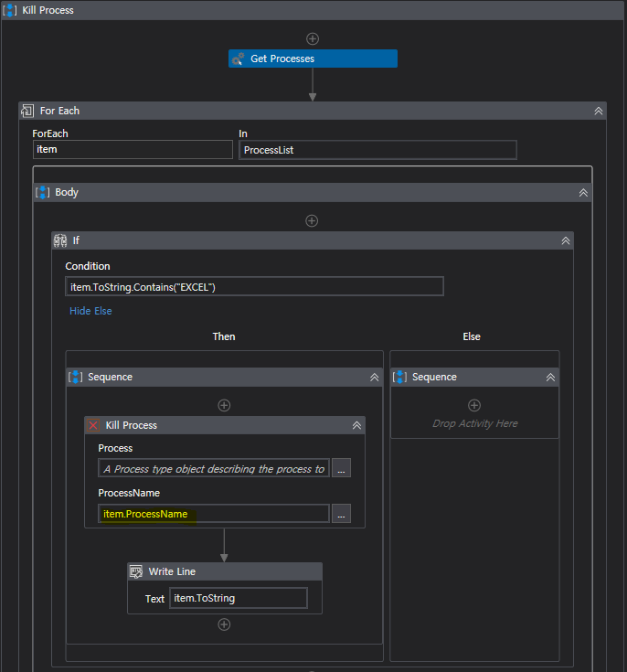Click the Write Line activity icon

click(x=136, y=571)
